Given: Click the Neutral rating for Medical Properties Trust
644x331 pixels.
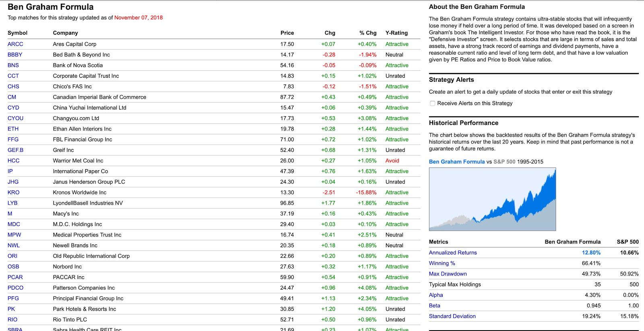Looking at the screenshot, I should (x=394, y=235).
